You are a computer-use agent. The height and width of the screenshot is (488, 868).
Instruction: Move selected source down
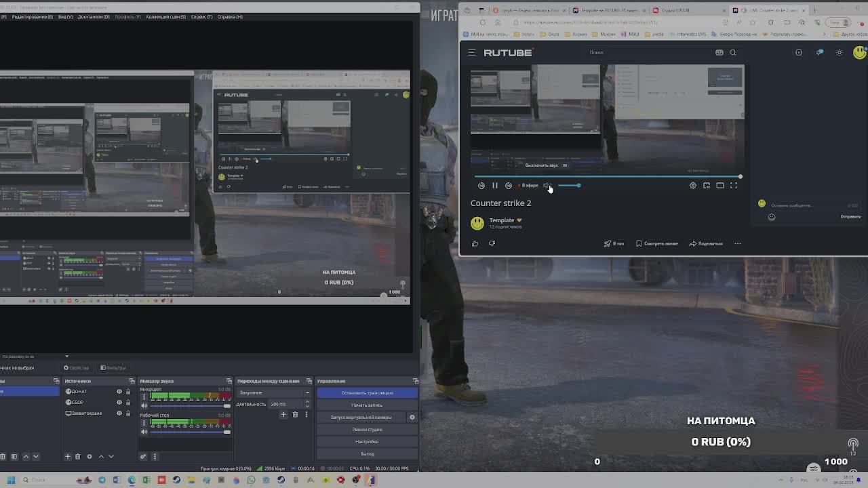(x=111, y=456)
